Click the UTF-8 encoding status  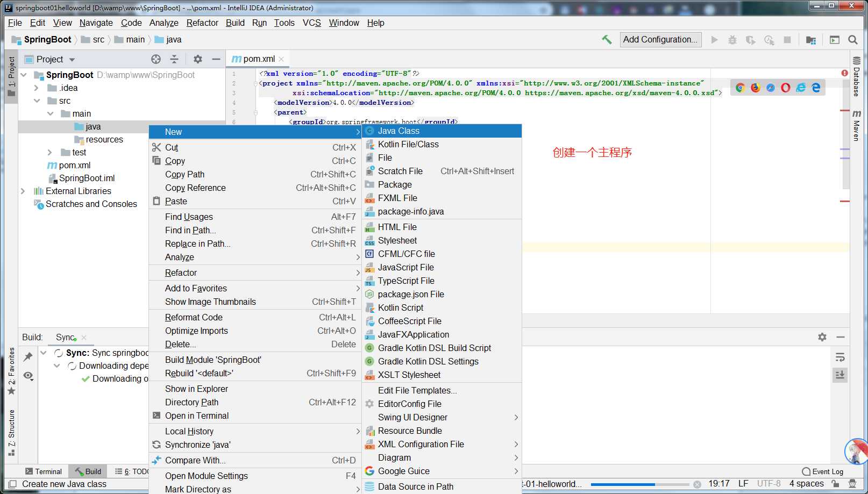(769, 483)
